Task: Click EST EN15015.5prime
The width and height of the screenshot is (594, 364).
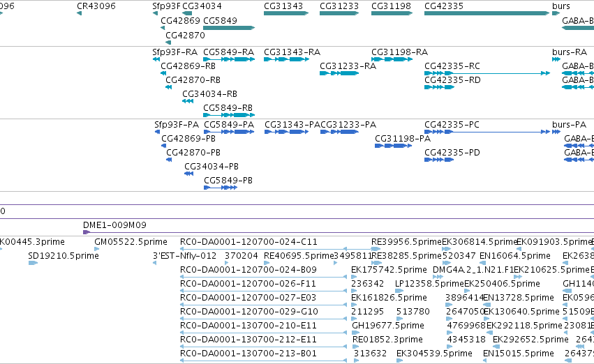Action: click(518, 354)
